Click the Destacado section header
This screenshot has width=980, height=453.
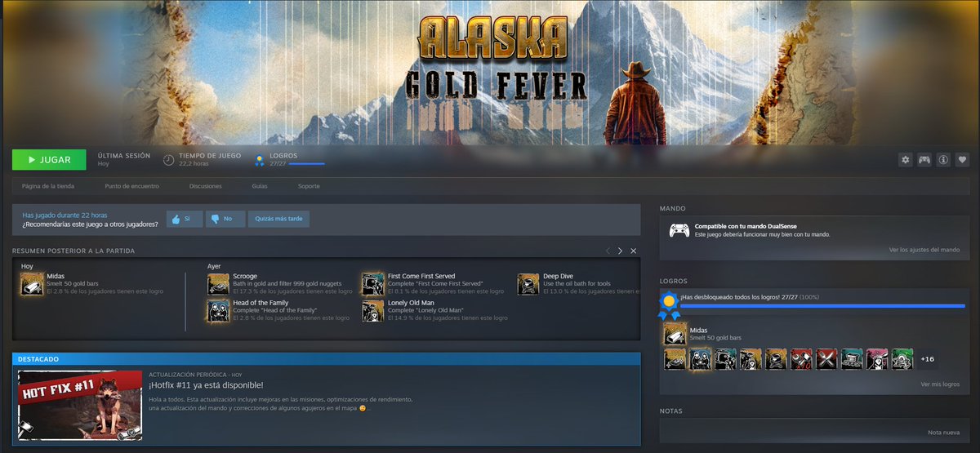tap(327, 358)
